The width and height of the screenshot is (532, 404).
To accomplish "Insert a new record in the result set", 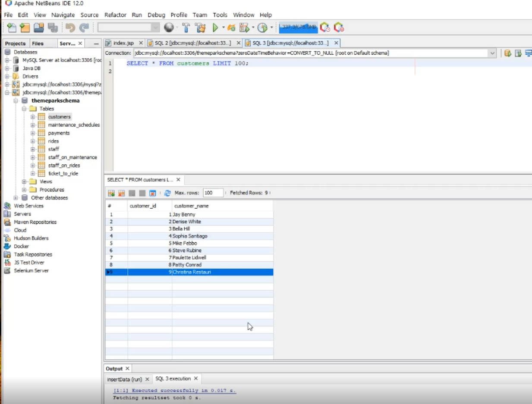I will [111, 193].
